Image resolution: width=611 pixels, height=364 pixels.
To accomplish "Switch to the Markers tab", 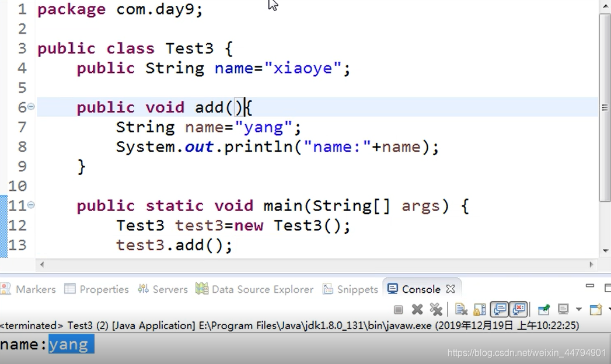I will pyautogui.click(x=29, y=289).
